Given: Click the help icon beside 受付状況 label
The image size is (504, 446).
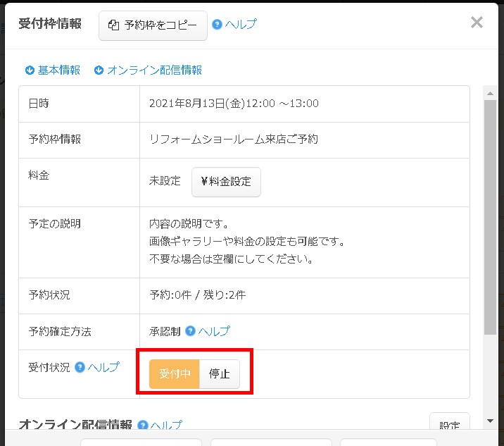Looking at the screenshot, I should [80, 367].
